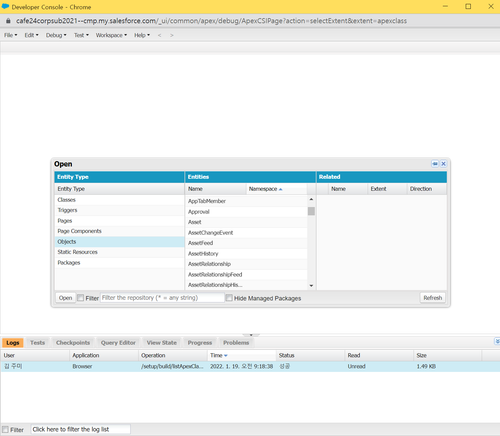Select AssetHistory entity
The width and height of the screenshot is (500, 436).
tap(246, 254)
